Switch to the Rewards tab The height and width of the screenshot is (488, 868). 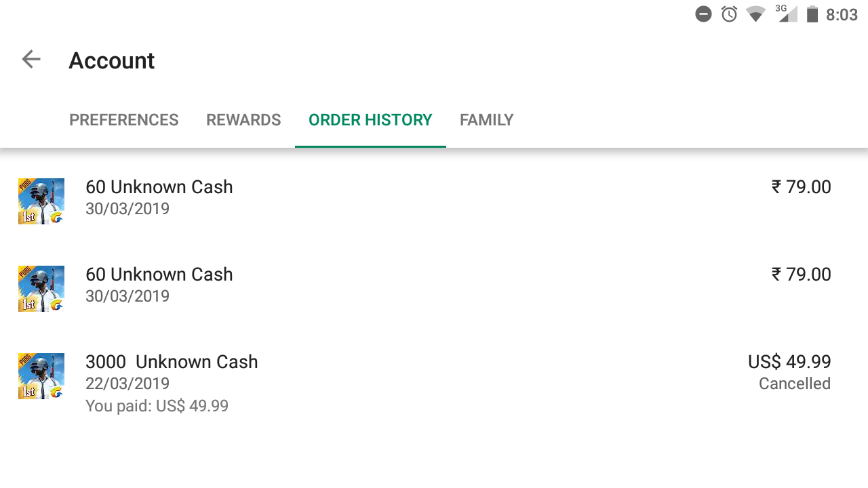point(243,120)
